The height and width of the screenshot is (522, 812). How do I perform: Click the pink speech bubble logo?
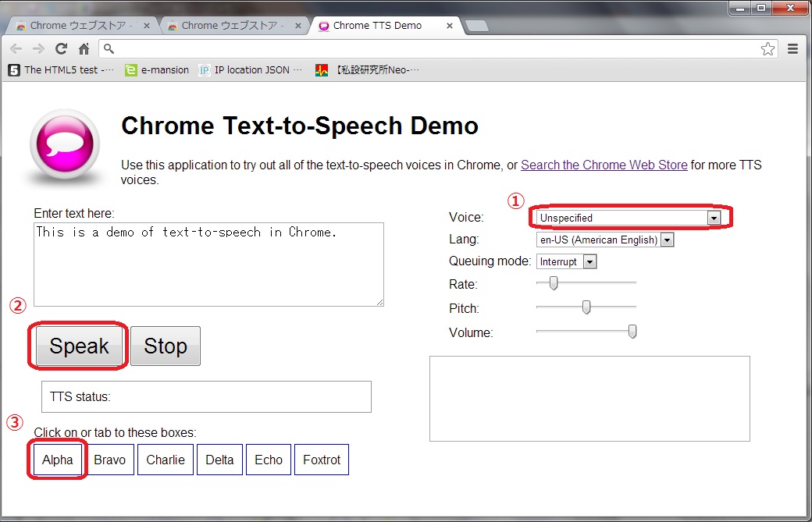[65, 144]
